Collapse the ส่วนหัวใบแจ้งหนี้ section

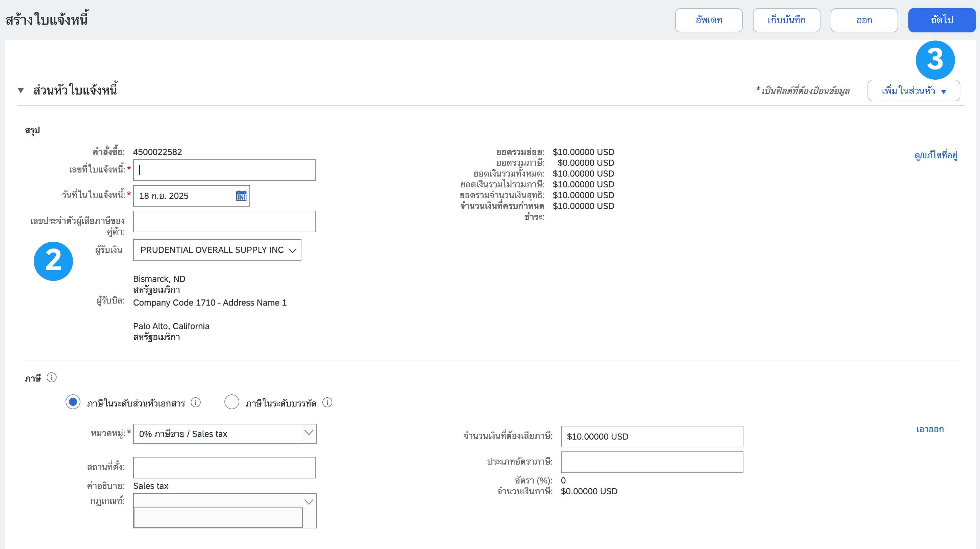(21, 90)
